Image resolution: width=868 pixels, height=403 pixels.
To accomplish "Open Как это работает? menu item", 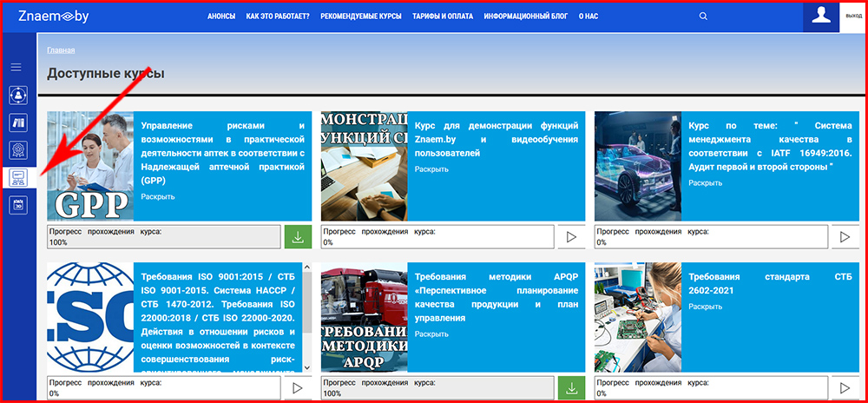I will pyautogui.click(x=278, y=16).
